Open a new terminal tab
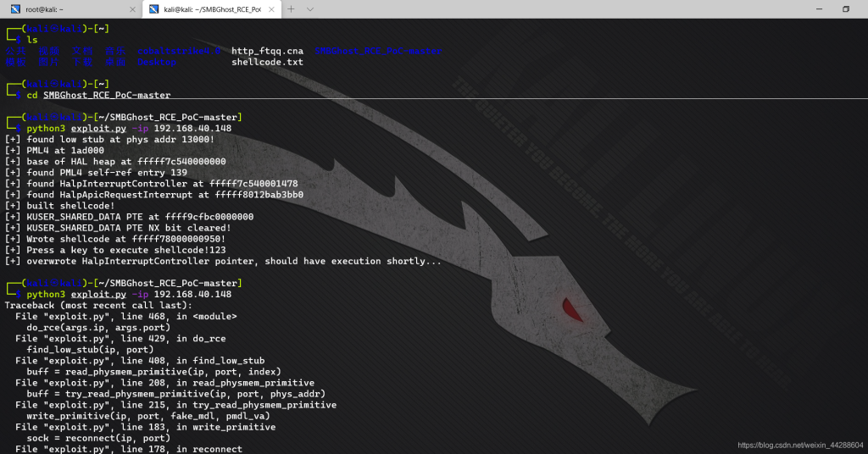 point(291,8)
